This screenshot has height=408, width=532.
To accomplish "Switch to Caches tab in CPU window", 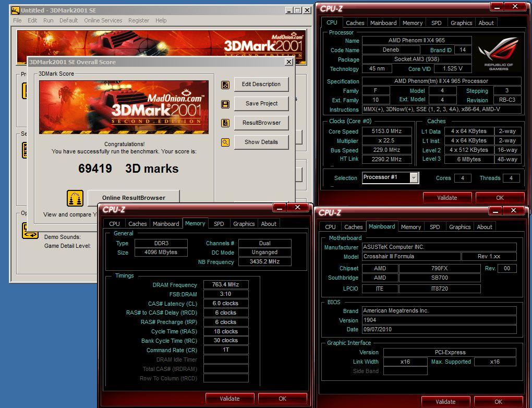I will click(355, 23).
